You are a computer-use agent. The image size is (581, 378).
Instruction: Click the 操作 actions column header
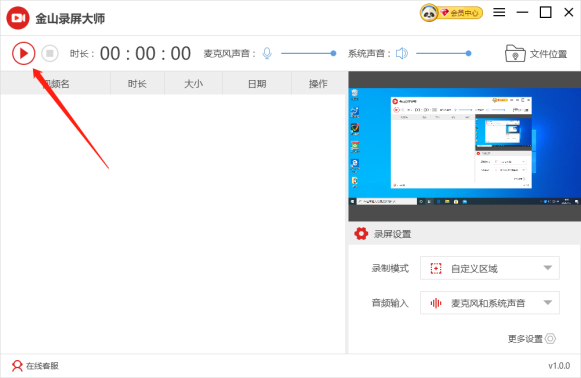[x=318, y=84]
